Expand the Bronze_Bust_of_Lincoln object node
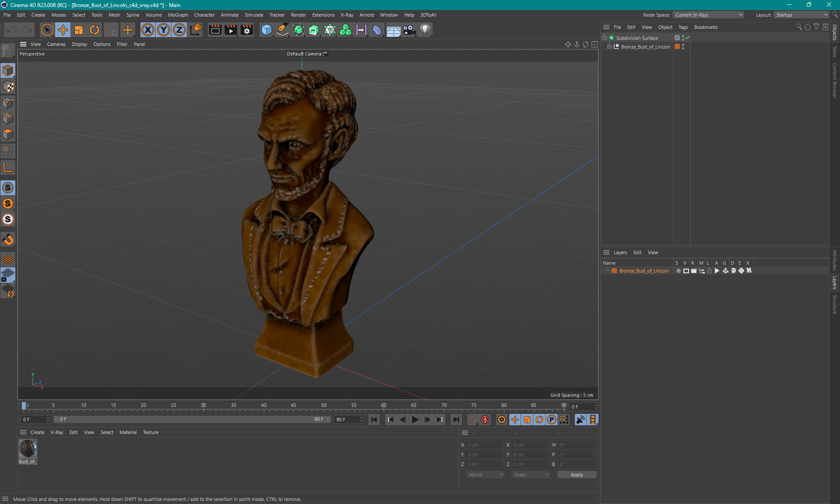The image size is (840, 504). pos(609,47)
